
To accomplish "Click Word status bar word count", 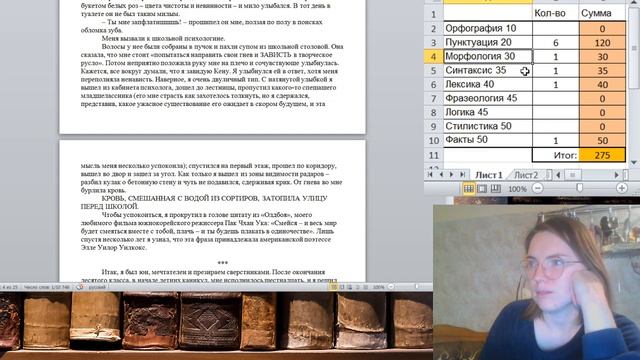I will tap(47, 287).
